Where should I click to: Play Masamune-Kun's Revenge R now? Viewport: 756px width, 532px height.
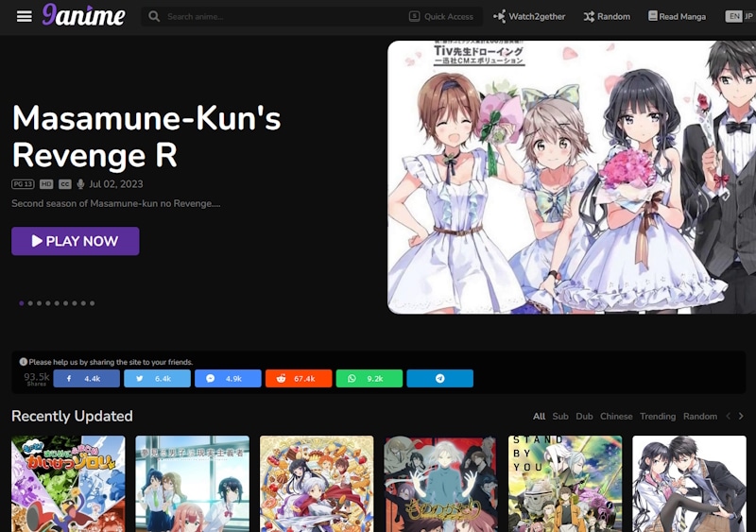pyautogui.click(x=76, y=241)
